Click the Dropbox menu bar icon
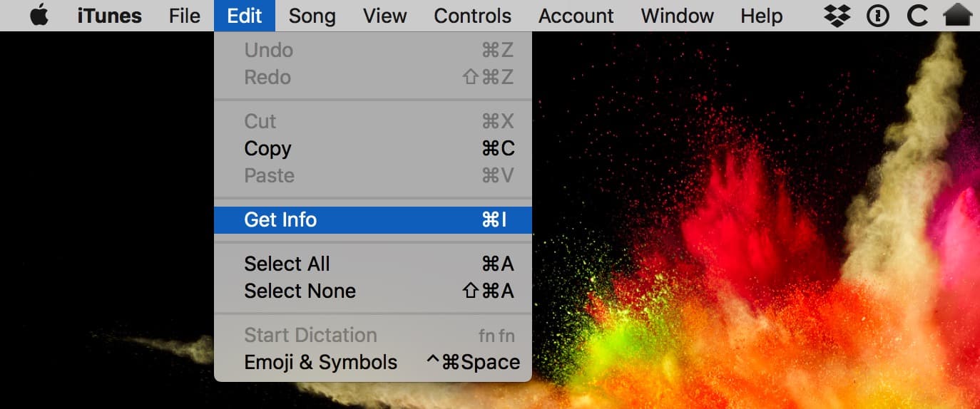The height and width of the screenshot is (409, 980). click(x=837, y=16)
